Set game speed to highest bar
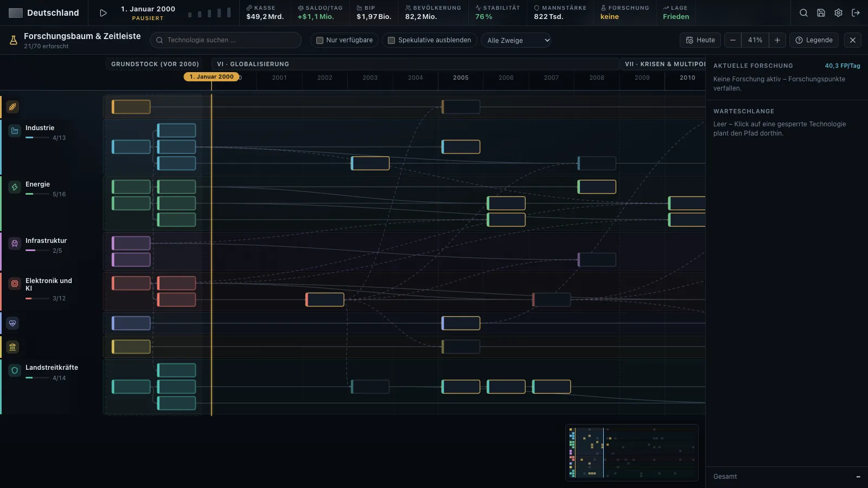Image resolution: width=868 pixels, height=488 pixels. coord(229,12)
